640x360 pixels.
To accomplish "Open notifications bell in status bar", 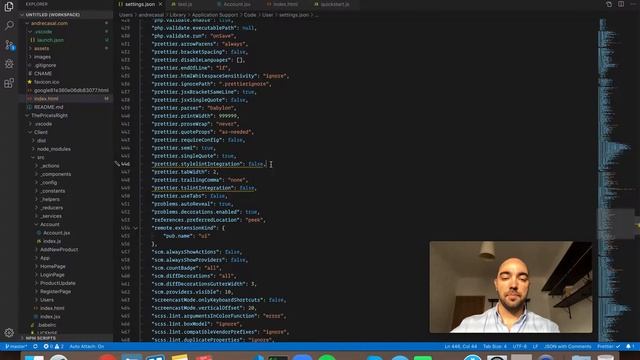I will [630, 347].
